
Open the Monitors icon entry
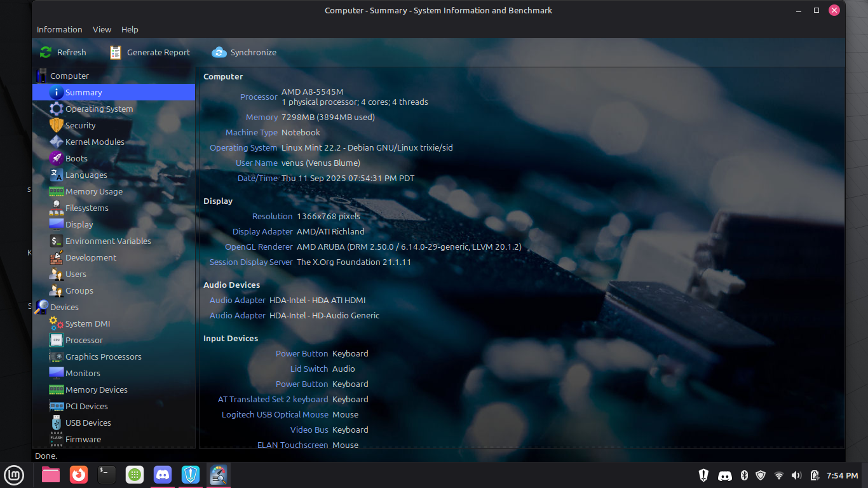pos(57,373)
